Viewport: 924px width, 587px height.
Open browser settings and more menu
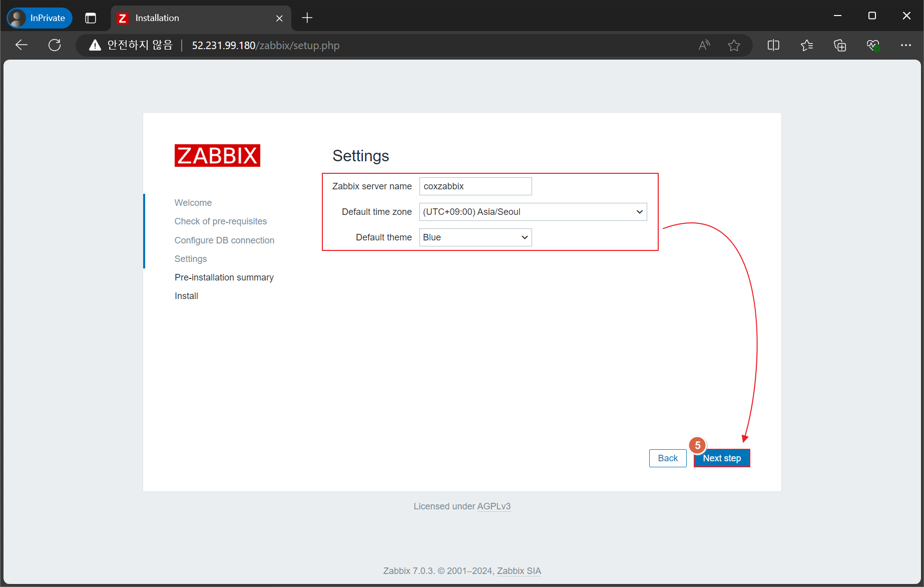click(x=906, y=46)
